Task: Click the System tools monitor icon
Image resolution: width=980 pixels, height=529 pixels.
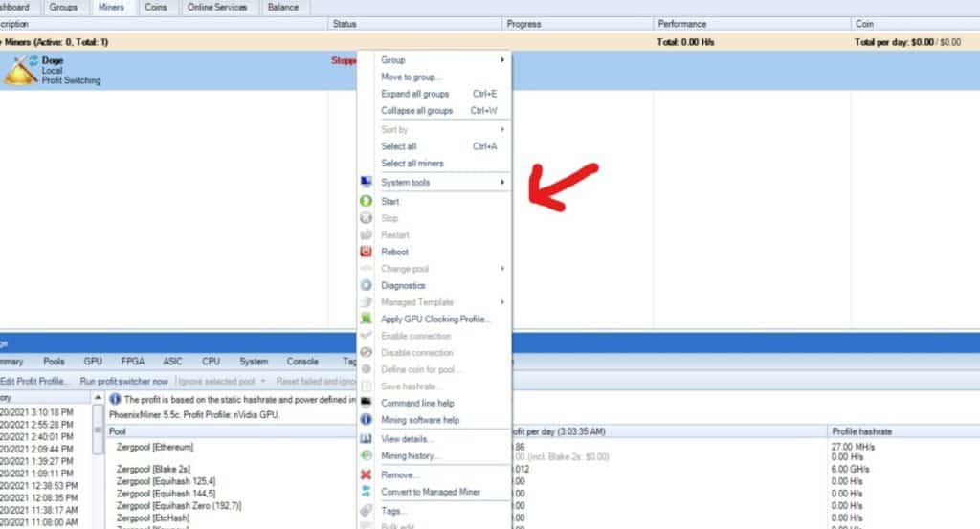Action: (x=367, y=182)
